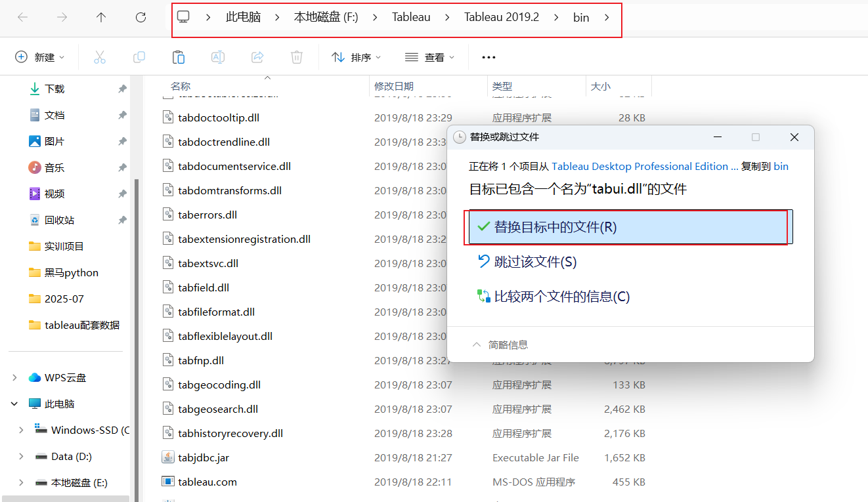Click the tableau.com file icon
This screenshot has height=502, width=868.
point(168,482)
